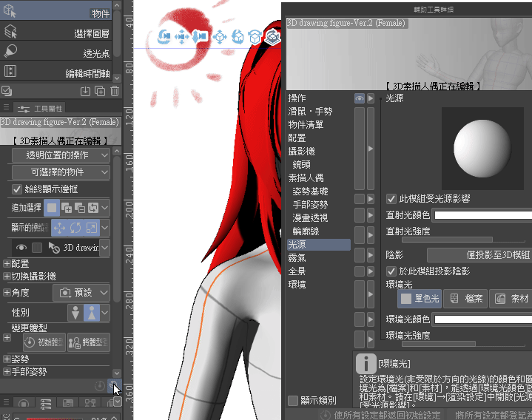Open the 透明位置的操作 dropdown
The image size is (532, 420).
click(61, 155)
